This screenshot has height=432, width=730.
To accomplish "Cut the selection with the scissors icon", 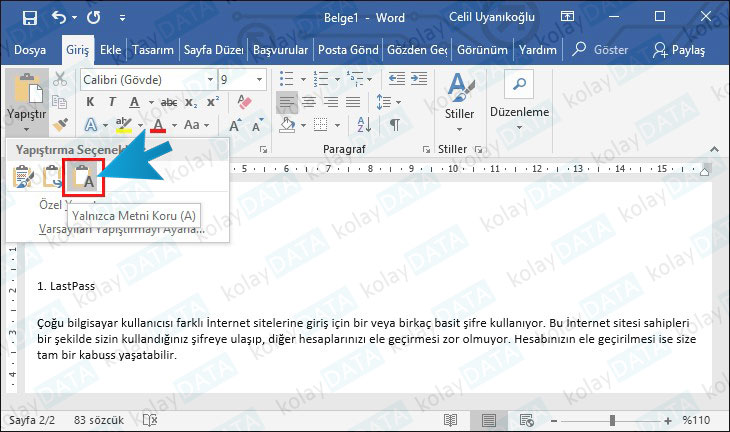I will 60,79.
